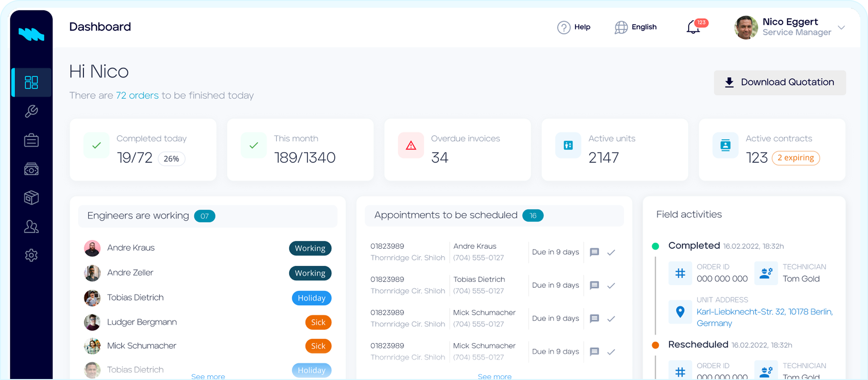Click the 2 expiring contracts badge
Image resolution: width=868 pixels, height=380 pixels.
[795, 158]
